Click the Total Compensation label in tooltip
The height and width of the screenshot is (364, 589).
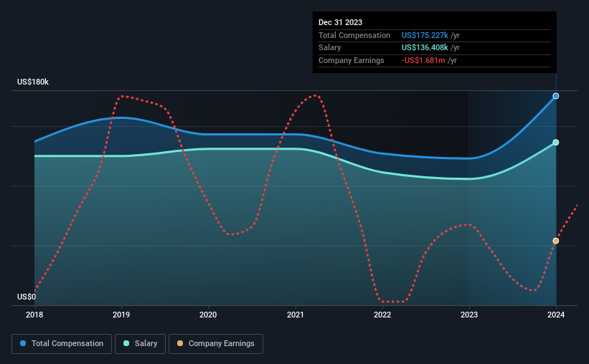pos(354,35)
